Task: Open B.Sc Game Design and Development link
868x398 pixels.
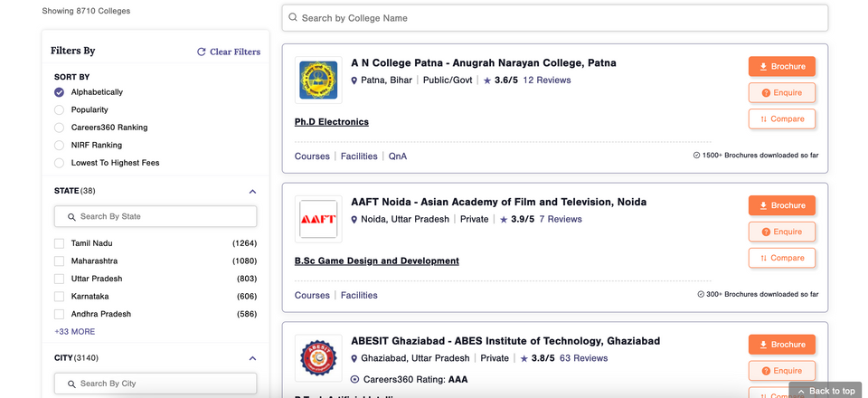Action: (376, 261)
